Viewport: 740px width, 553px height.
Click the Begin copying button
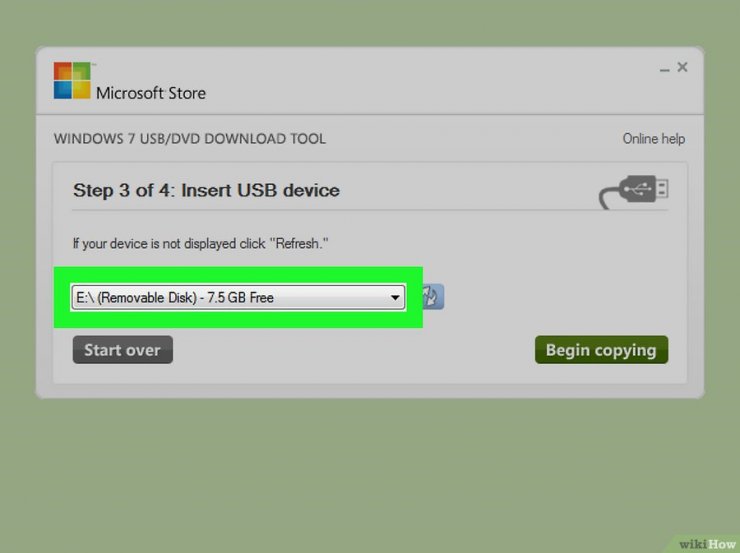click(x=601, y=350)
